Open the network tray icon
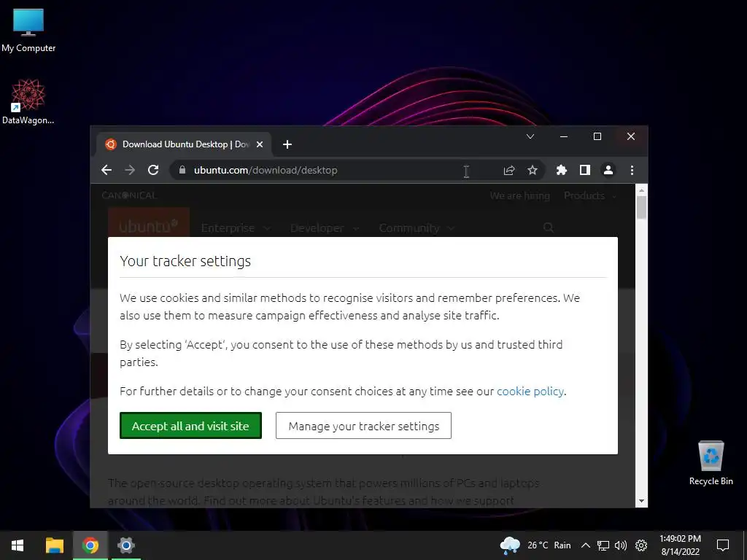Image resolution: width=747 pixels, height=560 pixels. coord(603,545)
